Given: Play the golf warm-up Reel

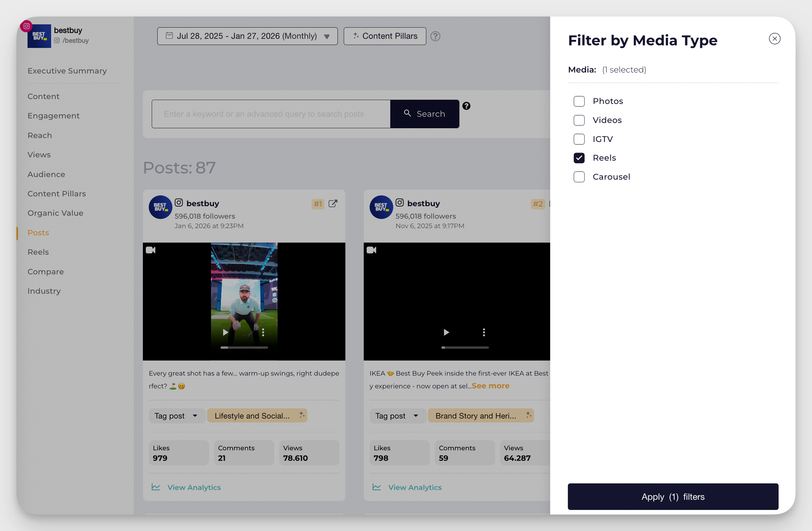Looking at the screenshot, I should [x=226, y=332].
